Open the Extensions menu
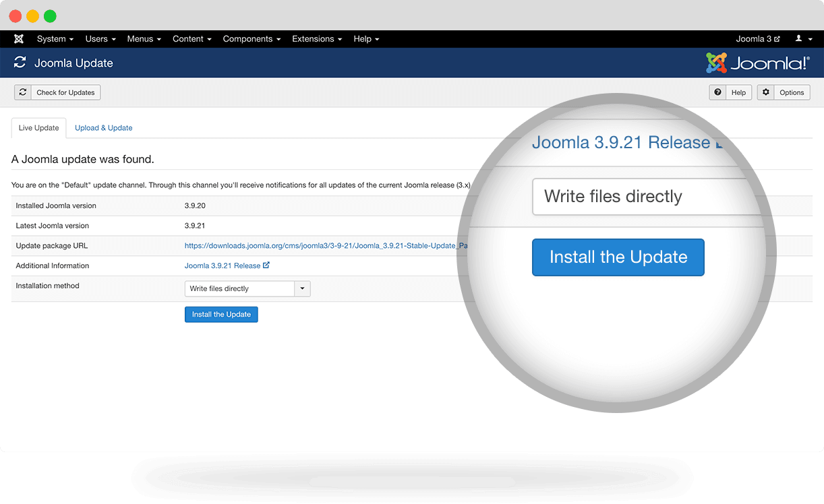 317,39
